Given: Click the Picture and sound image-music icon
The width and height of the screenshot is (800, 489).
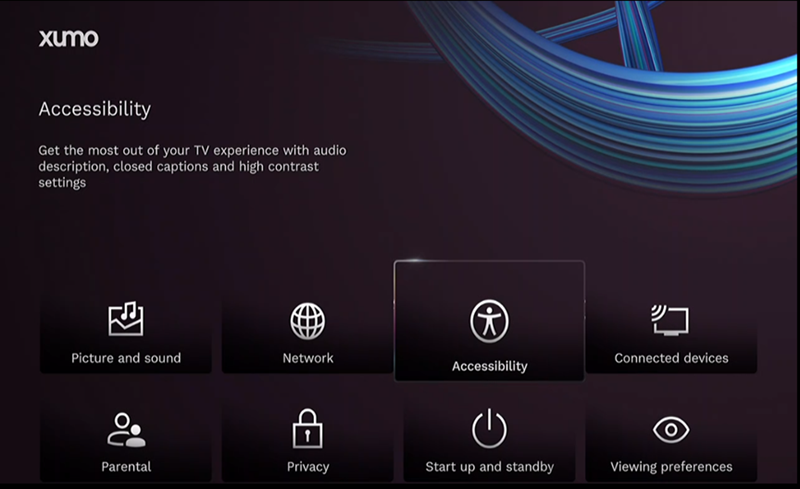Looking at the screenshot, I should pos(126,320).
